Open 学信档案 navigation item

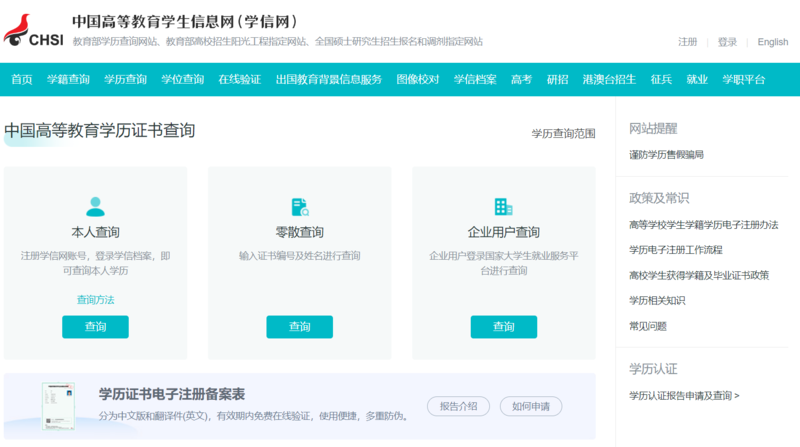click(x=475, y=79)
